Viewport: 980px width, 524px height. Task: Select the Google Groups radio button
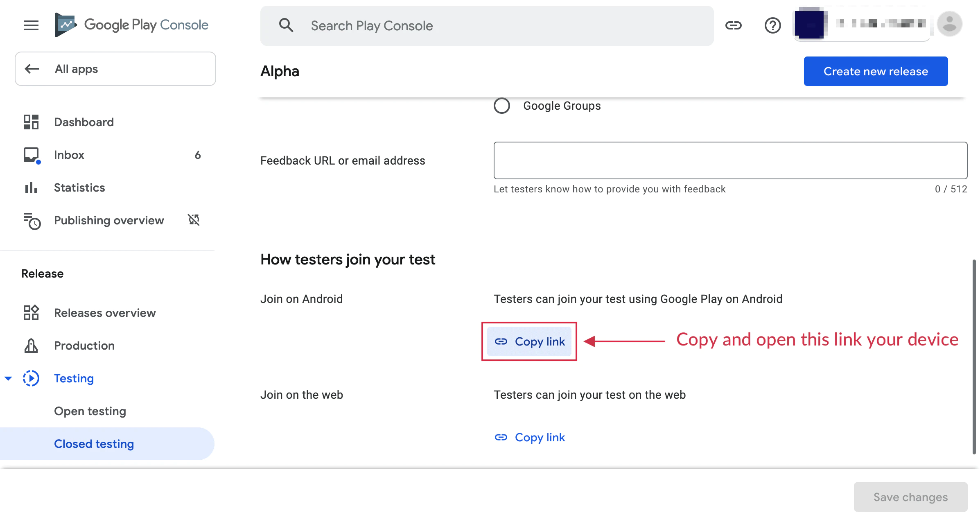click(x=502, y=106)
